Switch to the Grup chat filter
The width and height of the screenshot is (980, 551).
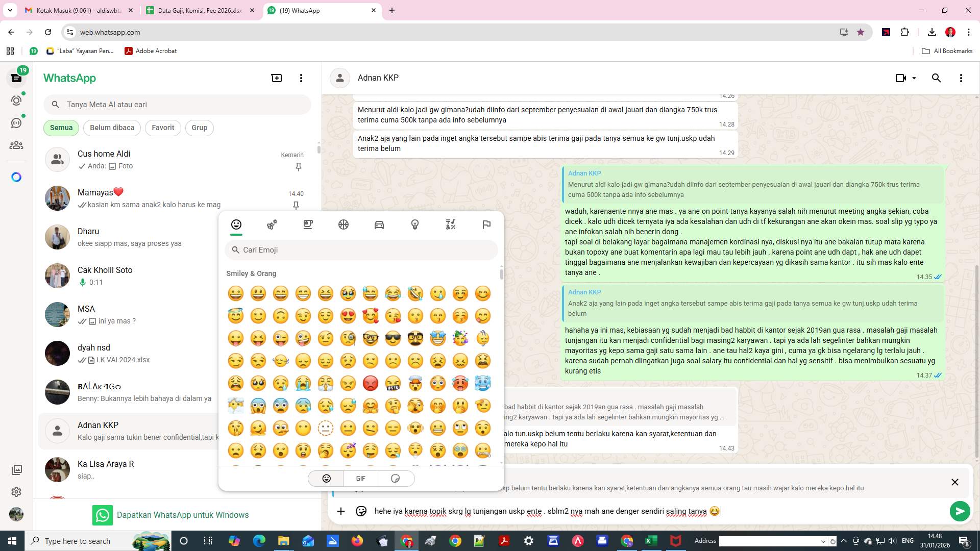coord(199,128)
